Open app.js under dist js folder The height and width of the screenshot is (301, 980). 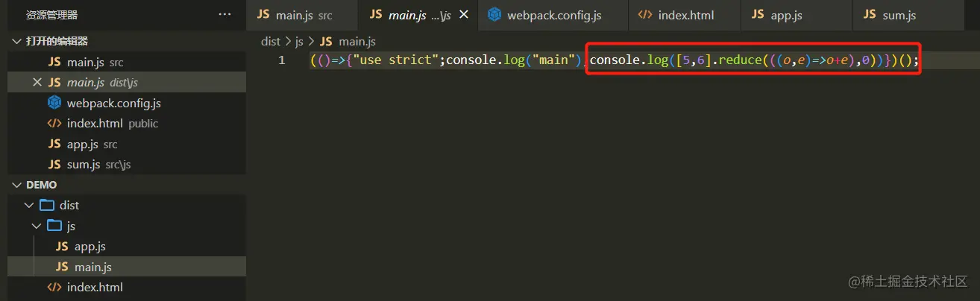(127, 246)
